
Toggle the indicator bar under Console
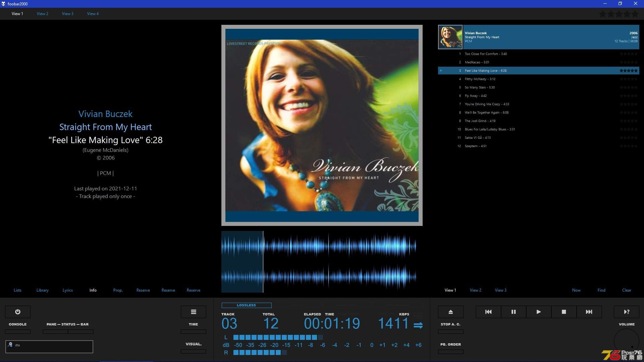pyautogui.click(x=18, y=332)
